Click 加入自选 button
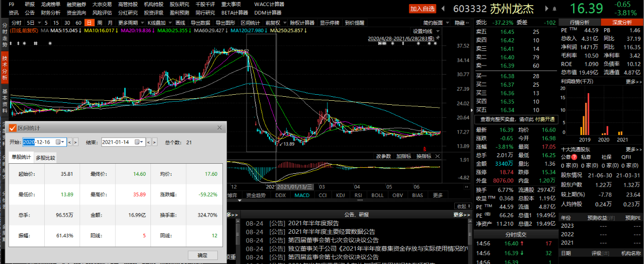 tap(422, 9)
